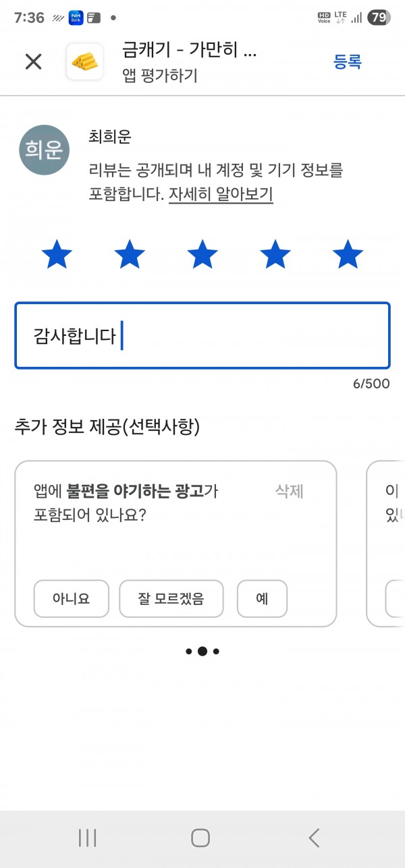Viewport: 405px width, 868px height.
Task: Tap 삭제 on the ads question card
Action: pos(289,492)
